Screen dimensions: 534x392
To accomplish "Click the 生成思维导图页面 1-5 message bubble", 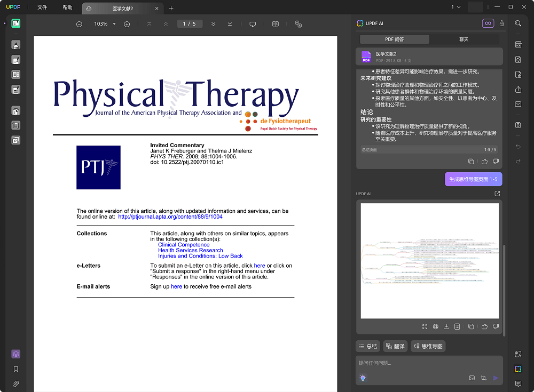I will (x=473, y=179).
